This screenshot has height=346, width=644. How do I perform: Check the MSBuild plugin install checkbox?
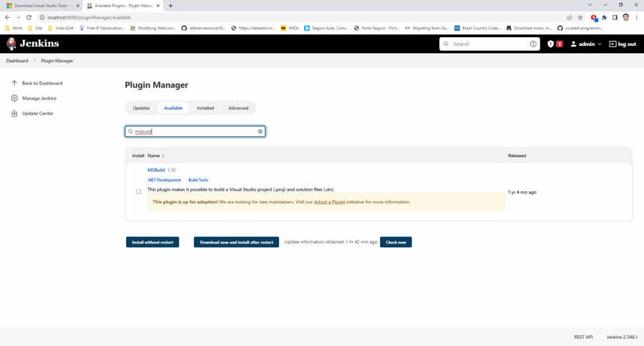139,192
